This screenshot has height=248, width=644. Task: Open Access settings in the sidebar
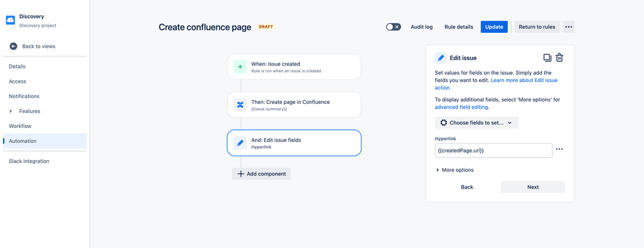tap(45, 81)
